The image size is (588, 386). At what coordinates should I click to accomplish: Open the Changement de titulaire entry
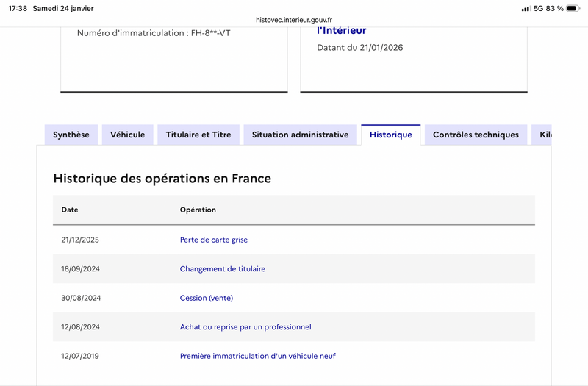click(x=223, y=269)
